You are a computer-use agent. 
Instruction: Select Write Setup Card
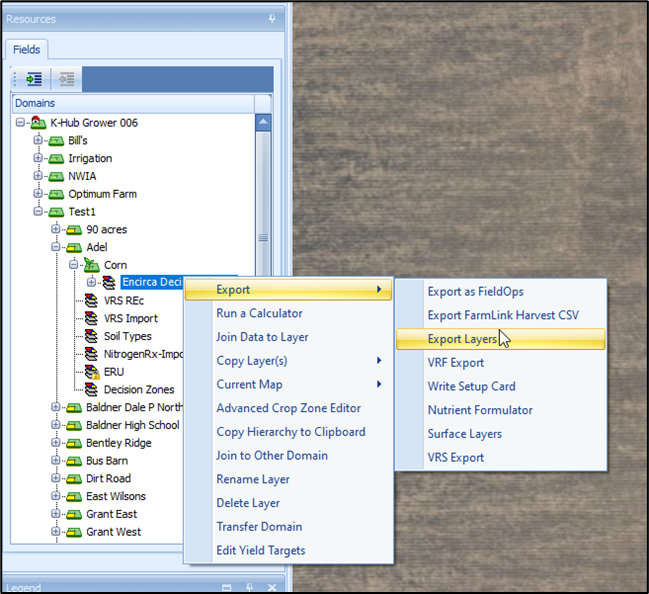[x=501, y=386]
